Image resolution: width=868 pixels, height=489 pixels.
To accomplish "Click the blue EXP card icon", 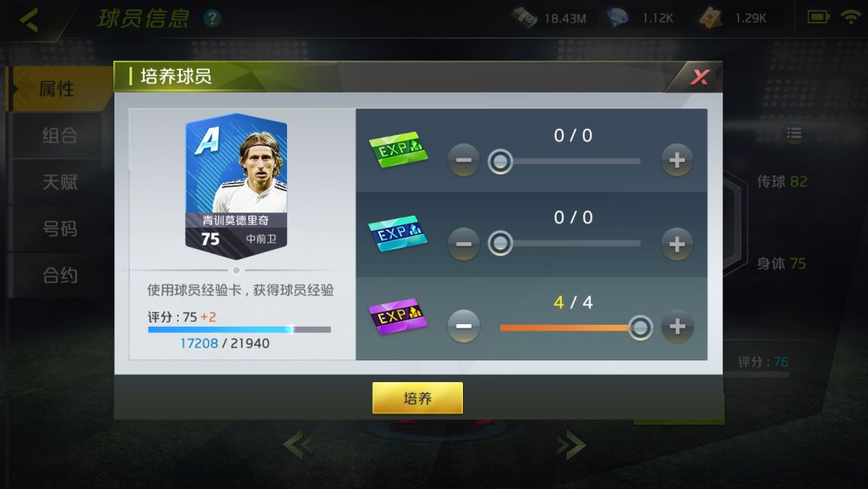I will [x=398, y=233].
